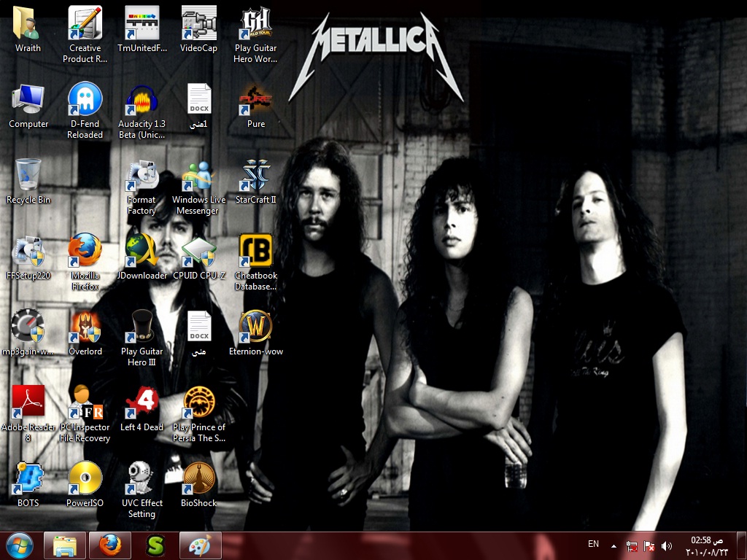Image resolution: width=747 pixels, height=560 pixels.
Task: Launch JDownloader desktop shortcut
Action: click(x=142, y=252)
